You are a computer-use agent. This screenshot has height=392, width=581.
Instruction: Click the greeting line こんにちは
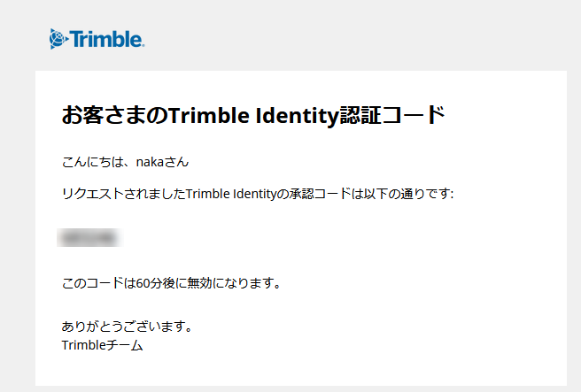point(125,162)
